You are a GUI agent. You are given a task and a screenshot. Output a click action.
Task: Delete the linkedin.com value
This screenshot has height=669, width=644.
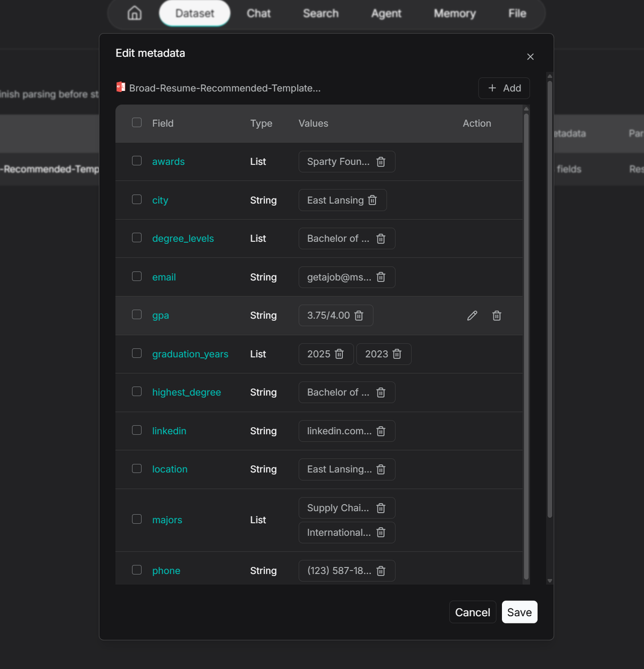point(381,431)
